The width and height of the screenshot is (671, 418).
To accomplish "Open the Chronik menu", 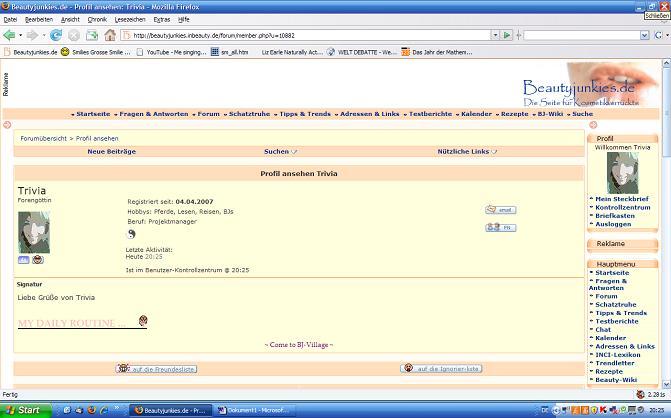I will [x=97, y=20].
